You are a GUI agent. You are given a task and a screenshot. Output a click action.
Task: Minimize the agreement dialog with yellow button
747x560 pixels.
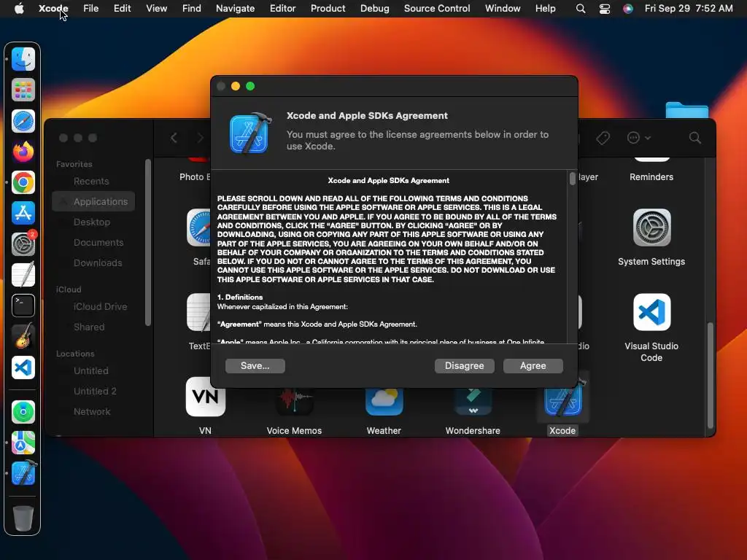pyautogui.click(x=236, y=86)
